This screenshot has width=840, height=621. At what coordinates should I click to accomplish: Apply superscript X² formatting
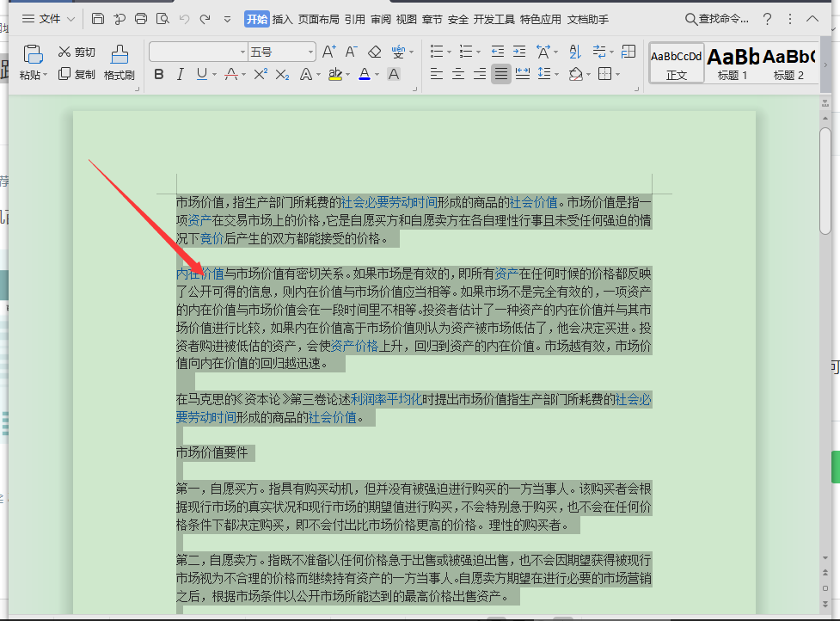point(261,74)
